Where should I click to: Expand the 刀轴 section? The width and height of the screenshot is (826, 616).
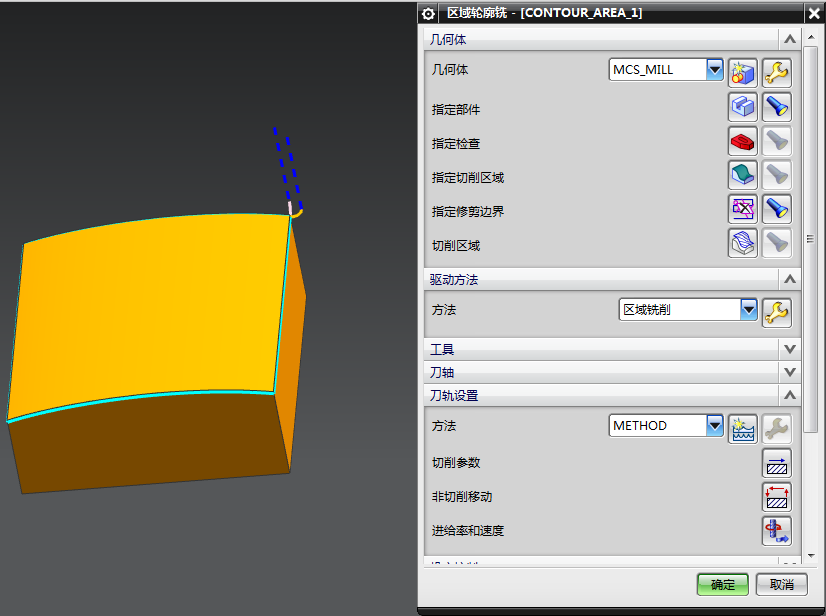pos(790,372)
